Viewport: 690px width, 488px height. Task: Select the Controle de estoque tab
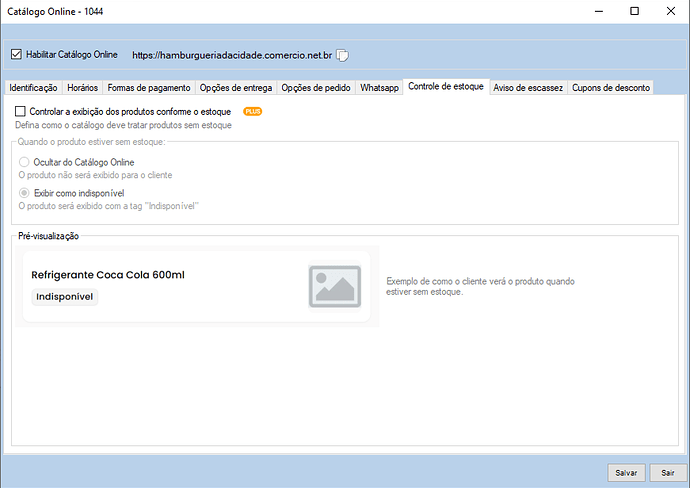[446, 87]
